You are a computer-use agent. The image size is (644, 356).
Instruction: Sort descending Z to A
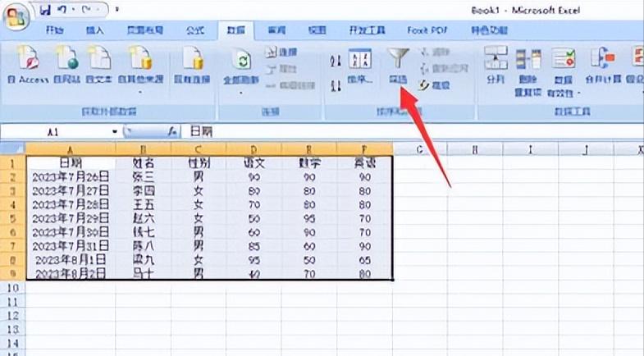336,86
